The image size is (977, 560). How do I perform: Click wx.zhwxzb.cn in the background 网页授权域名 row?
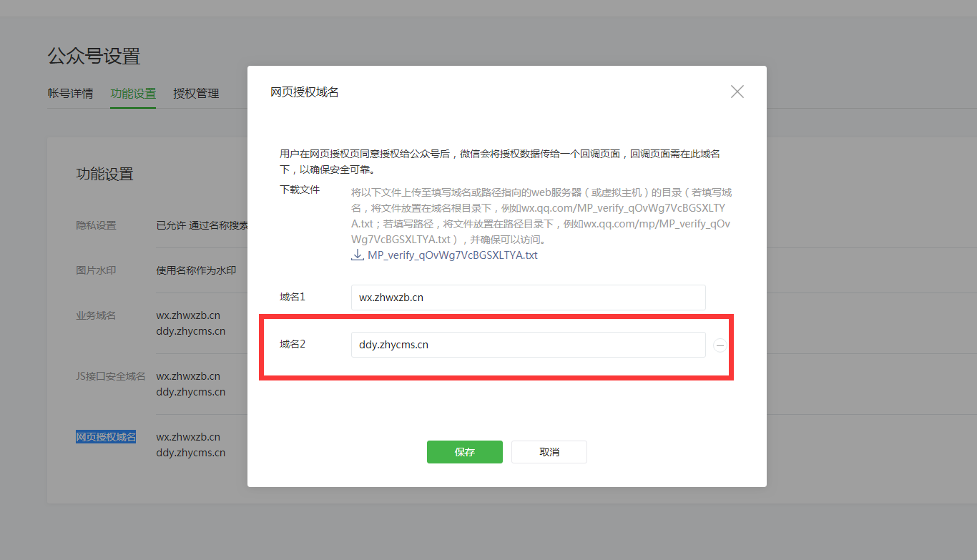[x=188, y=437]
